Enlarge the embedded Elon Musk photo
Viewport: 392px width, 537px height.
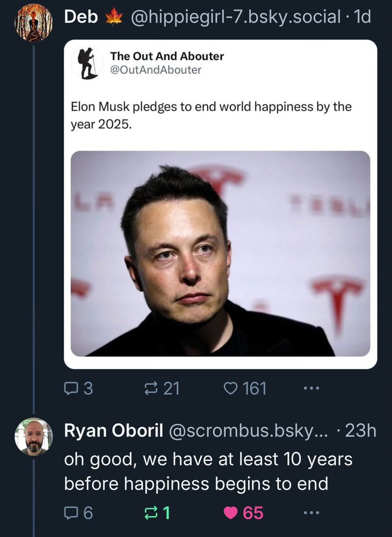click(x=220, y=253)
